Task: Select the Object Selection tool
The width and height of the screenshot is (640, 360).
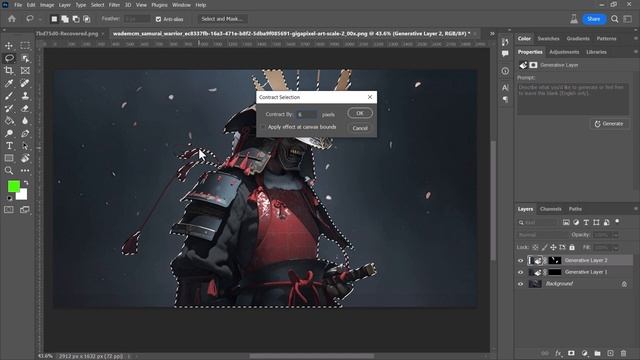Action: [x=25, y=58]
